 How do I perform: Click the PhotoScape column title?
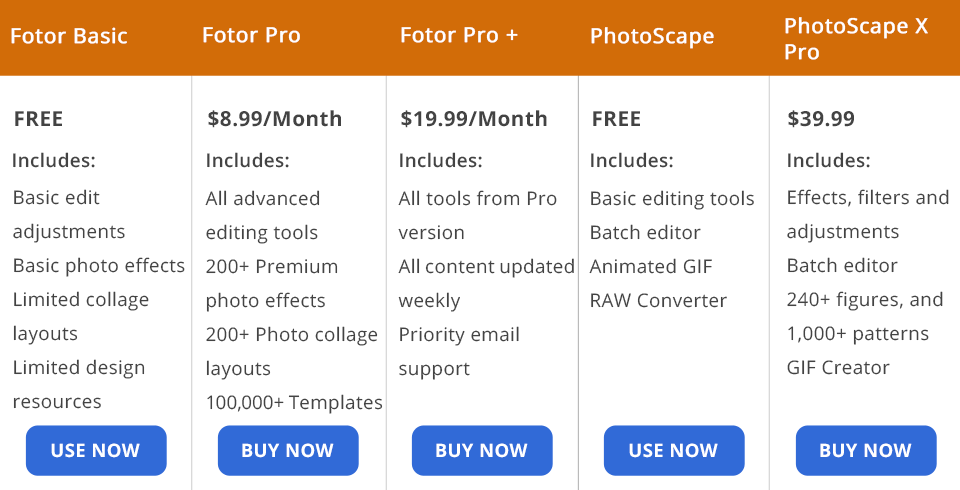[x=652, y=37]
